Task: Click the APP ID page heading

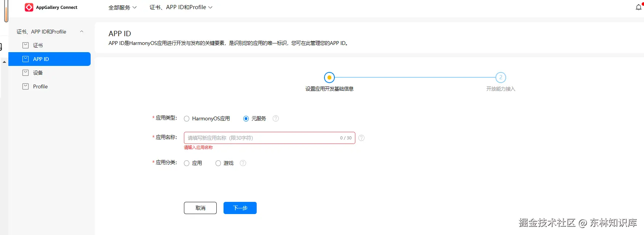Action: (120, 34)
